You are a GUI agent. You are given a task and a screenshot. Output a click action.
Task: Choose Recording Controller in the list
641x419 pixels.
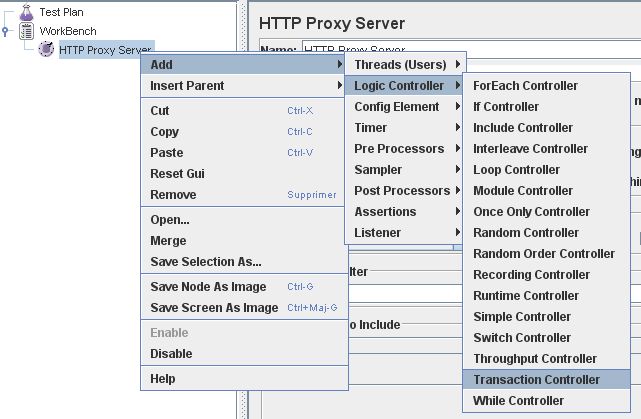531,275
